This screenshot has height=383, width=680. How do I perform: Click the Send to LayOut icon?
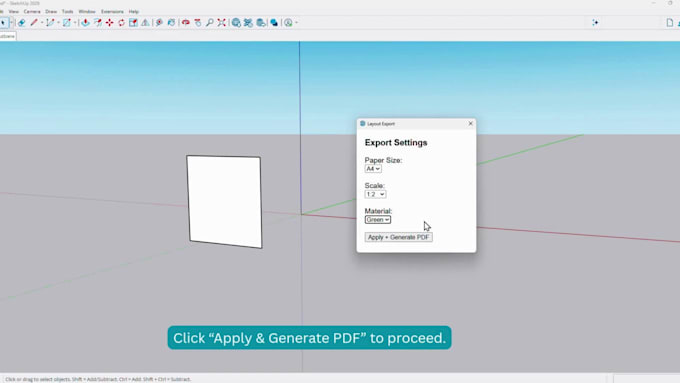(261, 23)
